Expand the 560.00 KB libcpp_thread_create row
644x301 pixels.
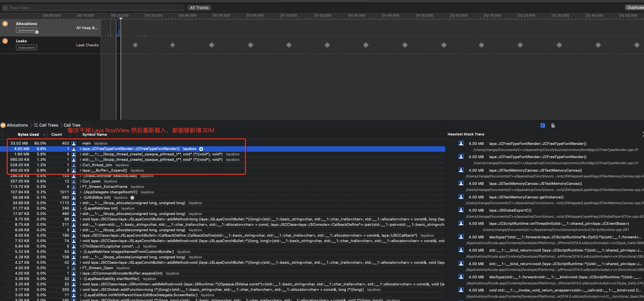(80, 159)
